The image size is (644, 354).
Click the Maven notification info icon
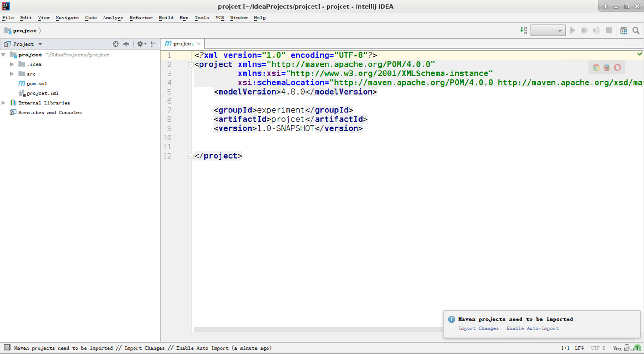tap(452, 319)
